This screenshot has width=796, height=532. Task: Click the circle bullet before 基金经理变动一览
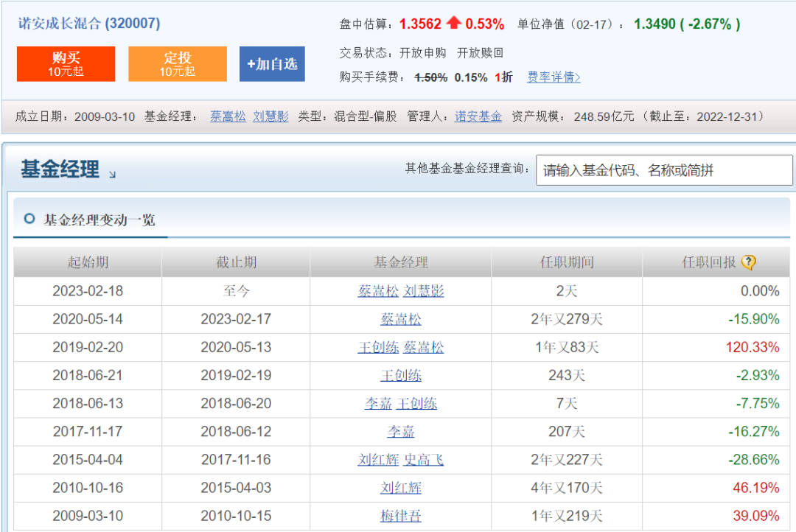click(x=29, y=219)
